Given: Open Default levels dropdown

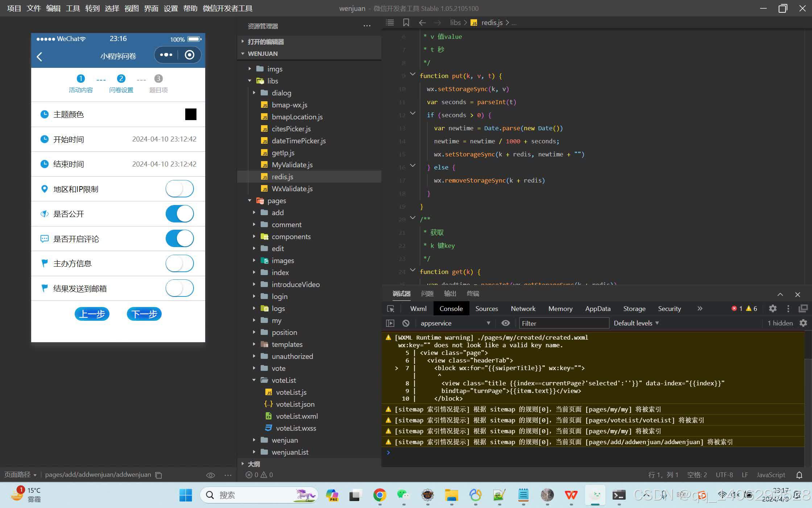Looking at the screenshot, I should pyautogui.click(x=636, y=323).
